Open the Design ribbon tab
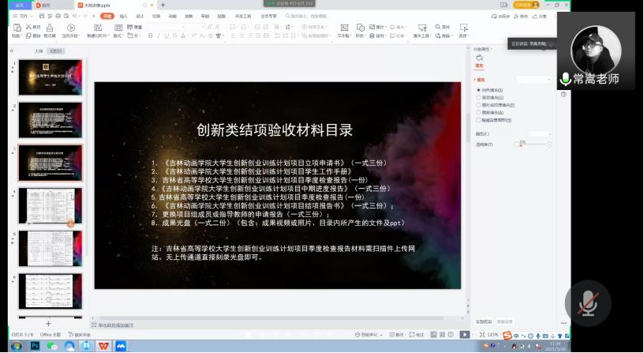This screenshot has width=644, height=353. tap(140, 15)
